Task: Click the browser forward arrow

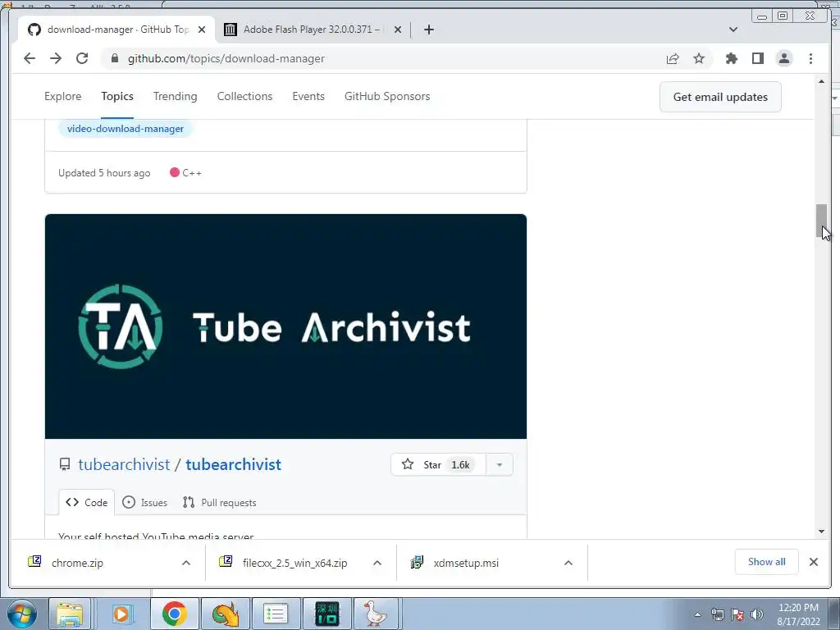Action: (x=56, y=58)
